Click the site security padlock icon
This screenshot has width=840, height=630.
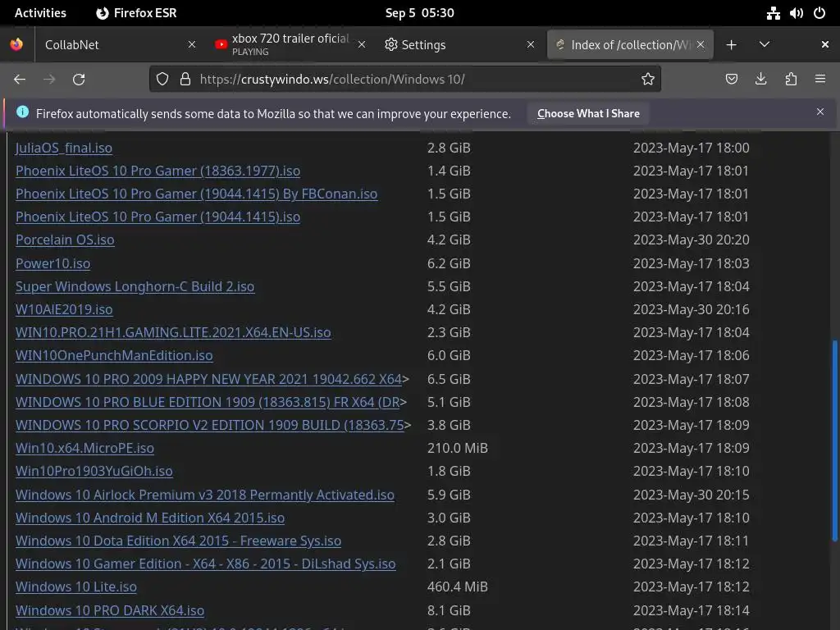click(x=185, y=80)
